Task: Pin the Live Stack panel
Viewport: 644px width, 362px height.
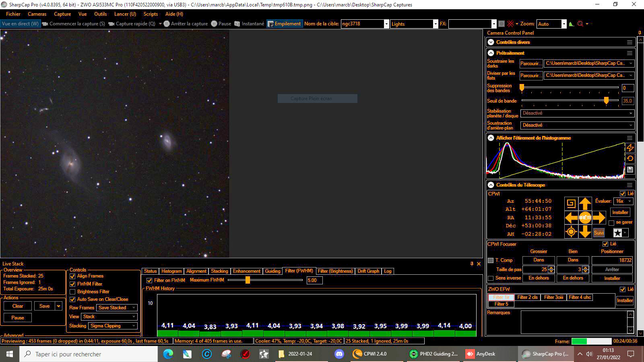Action: 472,264
